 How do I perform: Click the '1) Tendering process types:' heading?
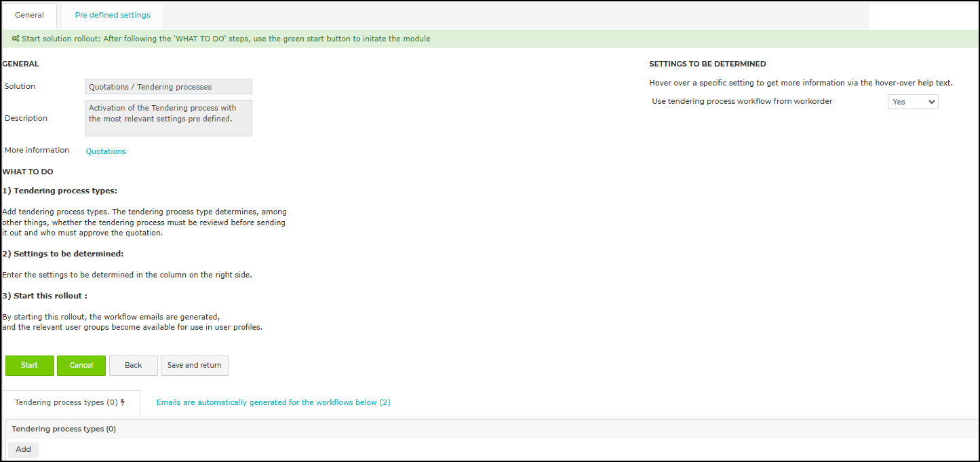pos(60,191)
